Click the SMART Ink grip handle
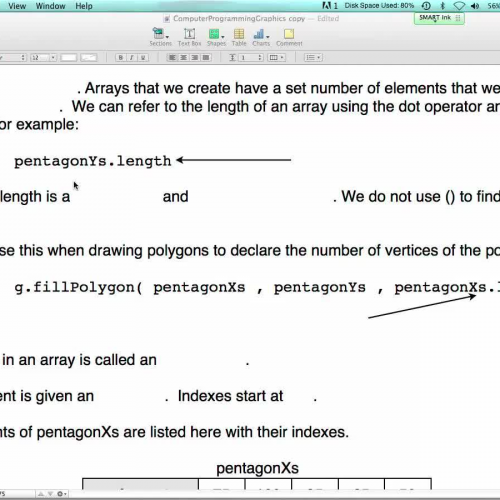Image resolution: width=500 pixels, height=500 pixels. click(x=458, y=18)
